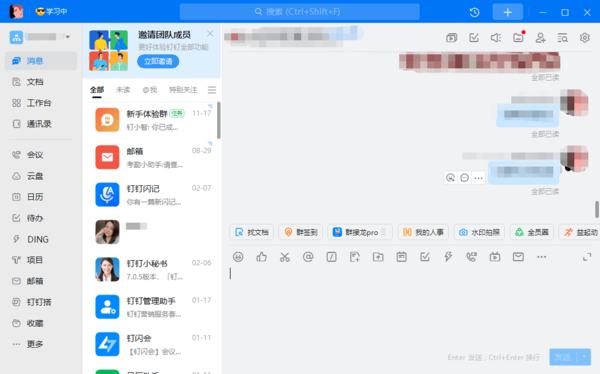
Task: Expand the organization switcher dropdown arrow
Action: pyautogui.click(x=68, y=37)
